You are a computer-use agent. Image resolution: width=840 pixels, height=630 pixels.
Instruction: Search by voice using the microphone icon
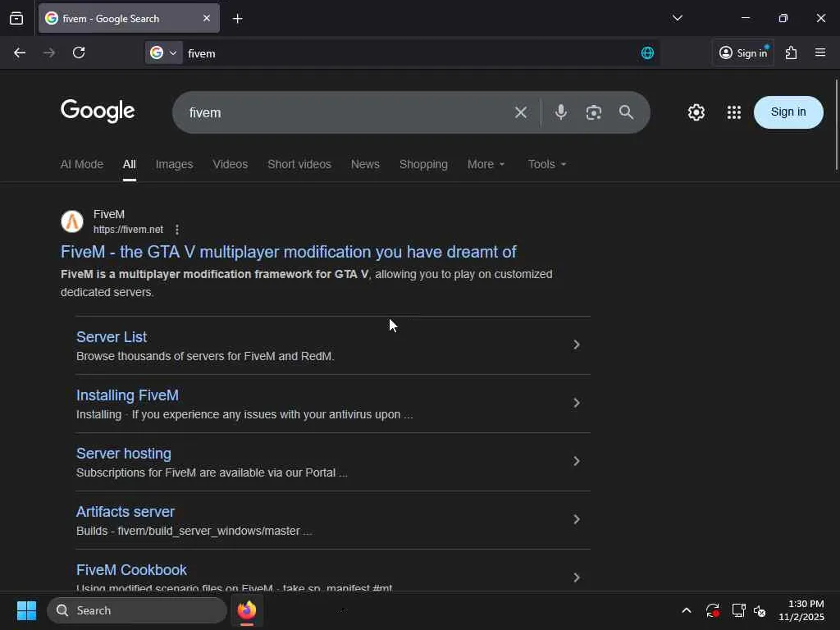(561, 112)
